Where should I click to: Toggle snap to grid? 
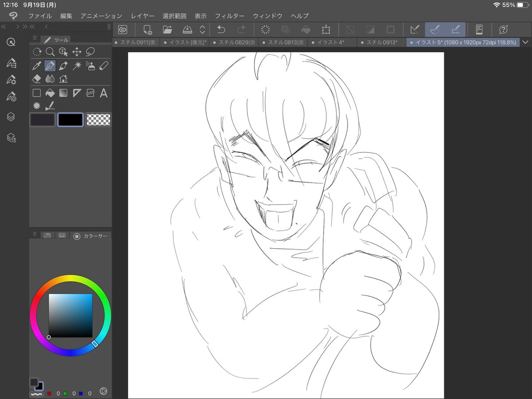coord(455,30)
